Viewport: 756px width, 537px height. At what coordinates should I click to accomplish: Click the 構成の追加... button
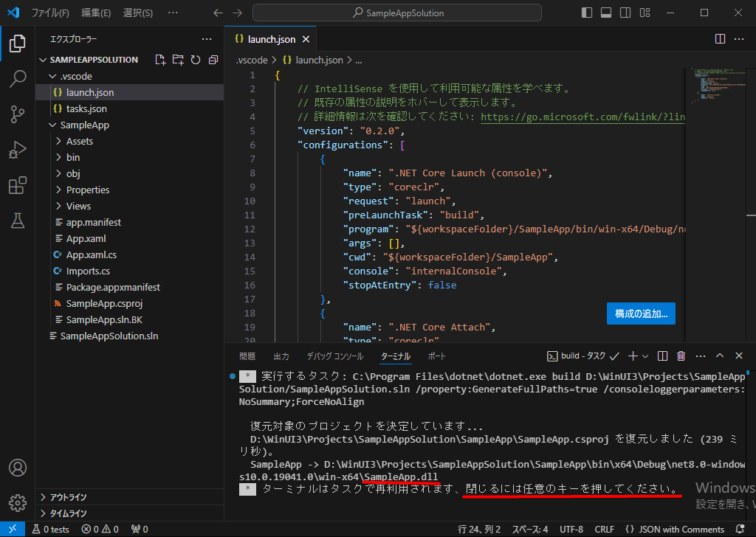(641, 313)
